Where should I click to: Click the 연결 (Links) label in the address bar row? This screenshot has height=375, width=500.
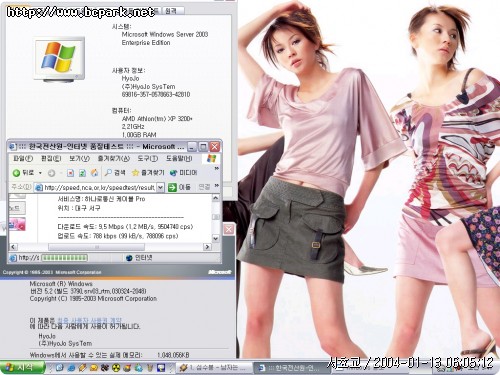(x=204, y=187)
